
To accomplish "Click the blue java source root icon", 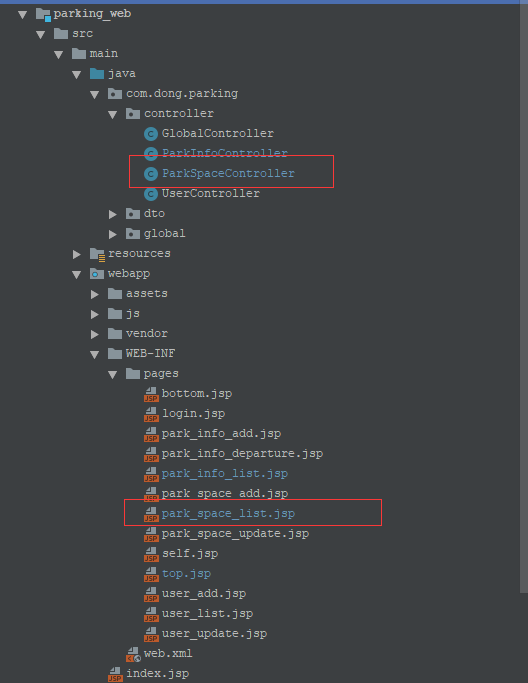I will (97, 74).
